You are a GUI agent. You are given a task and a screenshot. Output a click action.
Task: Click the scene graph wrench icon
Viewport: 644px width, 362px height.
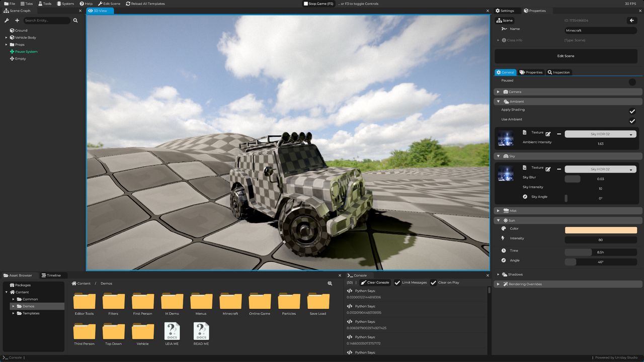7,21
